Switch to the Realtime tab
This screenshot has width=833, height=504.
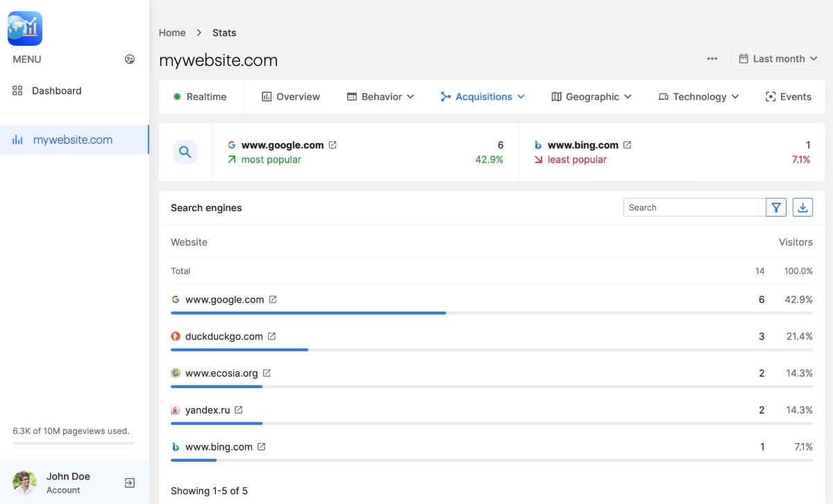[200, 96]
